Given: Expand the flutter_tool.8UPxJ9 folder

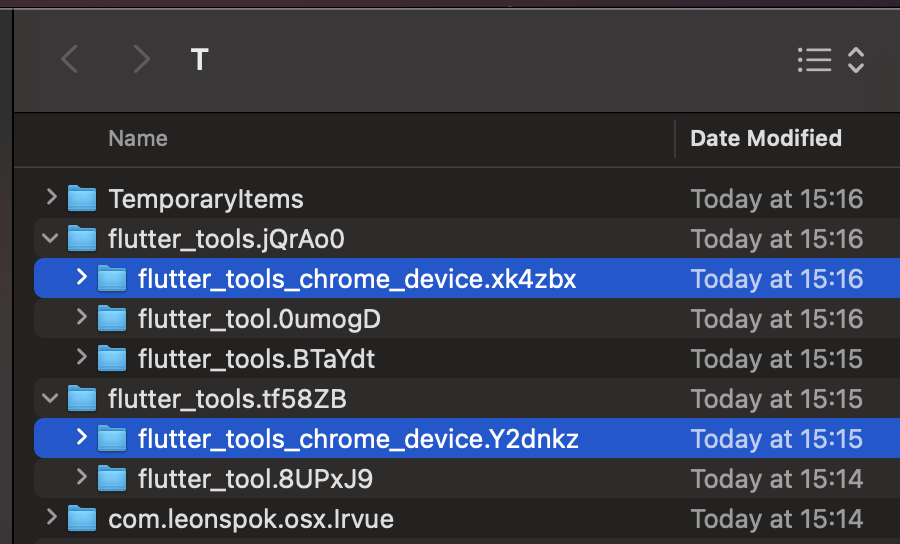Looking at the screenshot, I should (82, 477).
